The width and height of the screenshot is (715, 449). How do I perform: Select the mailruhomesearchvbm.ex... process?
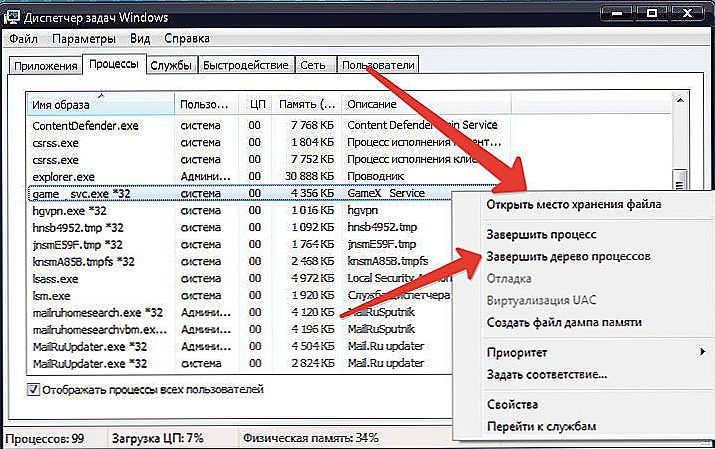pos(239,330)
